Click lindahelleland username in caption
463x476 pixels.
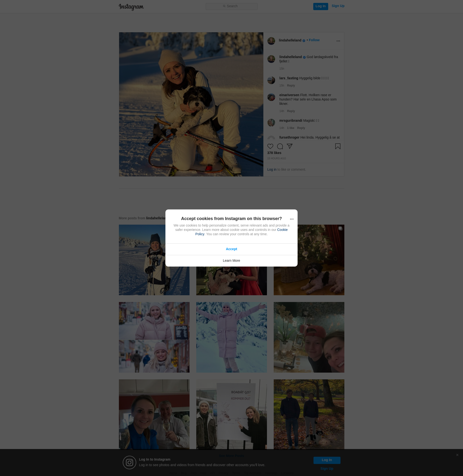tap(290, 57)
